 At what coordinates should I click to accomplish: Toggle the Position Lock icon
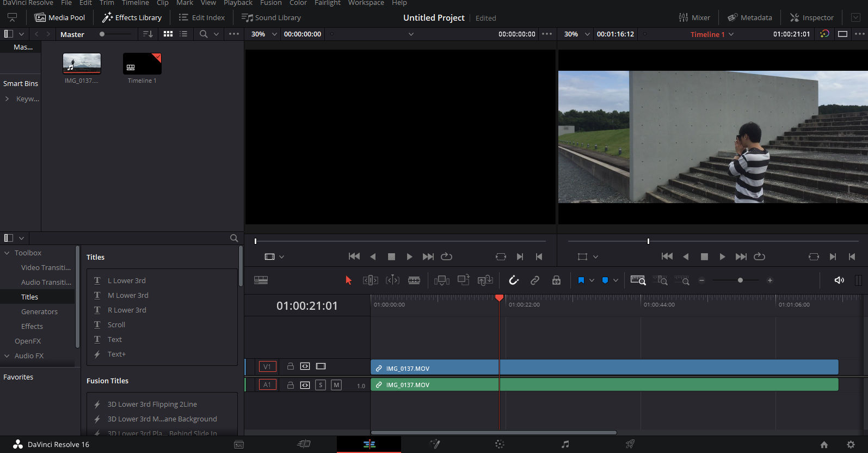pyautogui.click(x=556, y=280)
